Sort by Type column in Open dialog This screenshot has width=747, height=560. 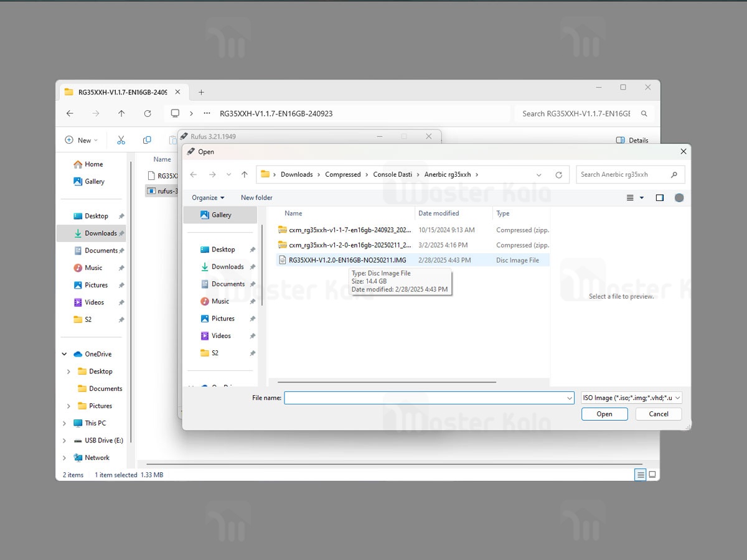[x=503, y=213]
